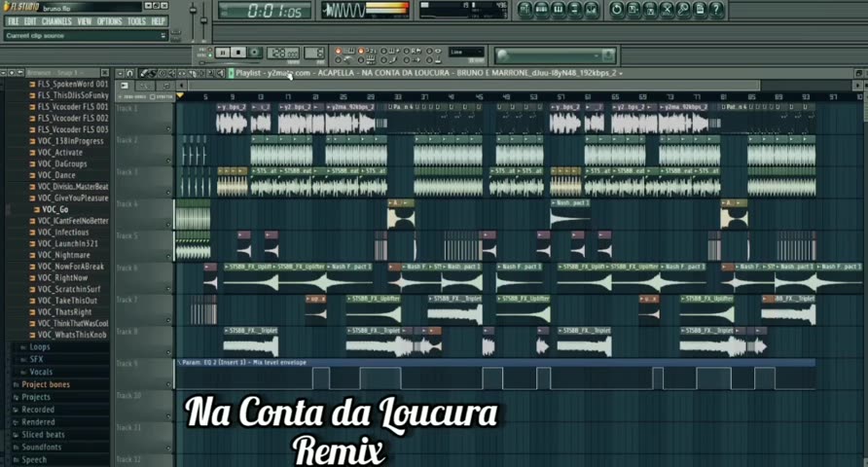Open the FILE menu
Image resolution: width=868 pixels, height=467 pixels.
14,21
